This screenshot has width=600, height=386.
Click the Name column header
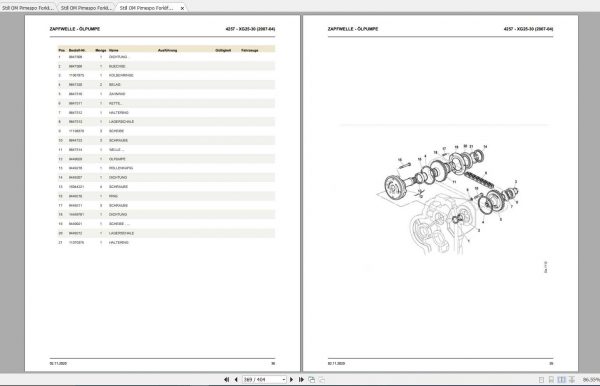click(x=114, y=50)
